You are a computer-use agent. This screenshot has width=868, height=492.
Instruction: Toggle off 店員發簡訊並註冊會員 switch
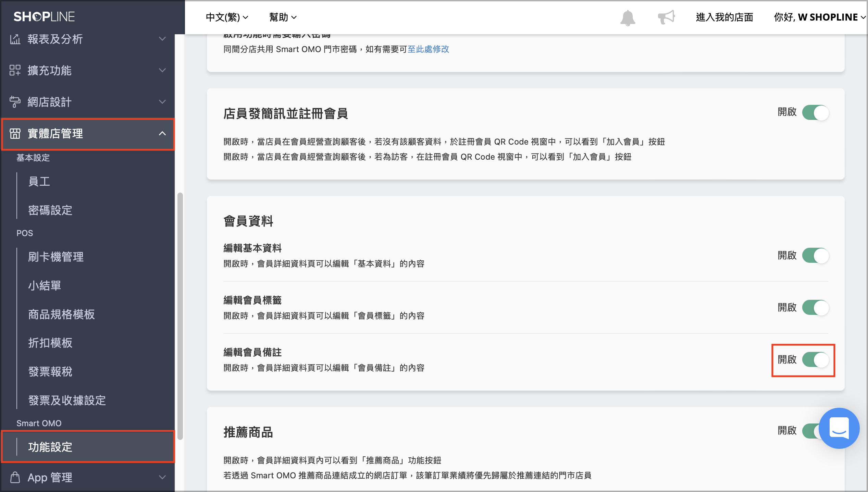click(x=815, y=113)
